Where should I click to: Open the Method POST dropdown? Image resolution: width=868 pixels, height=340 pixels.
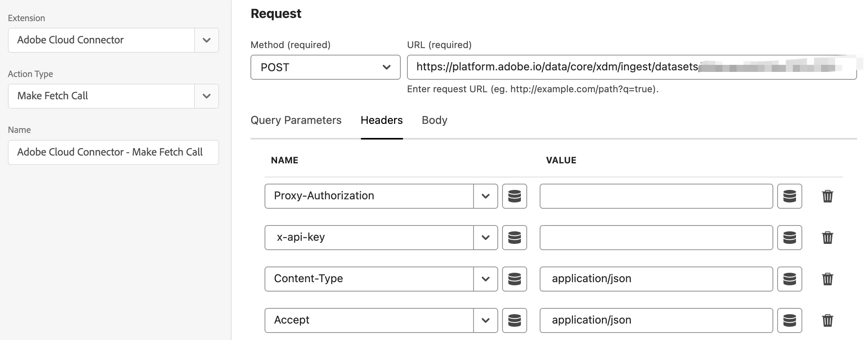pos(325,67)
